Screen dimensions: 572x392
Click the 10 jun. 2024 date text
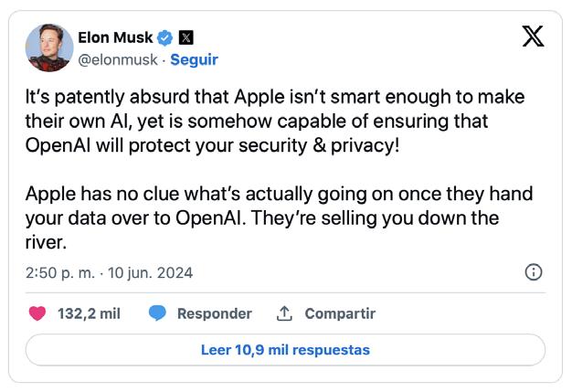[x=152, y=272]
